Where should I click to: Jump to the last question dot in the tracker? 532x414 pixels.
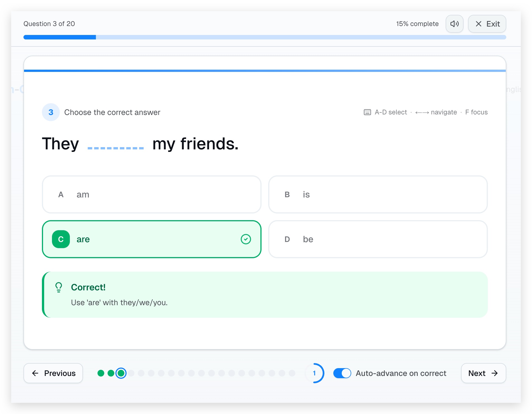pyautogui.click(x=292, y=373)
